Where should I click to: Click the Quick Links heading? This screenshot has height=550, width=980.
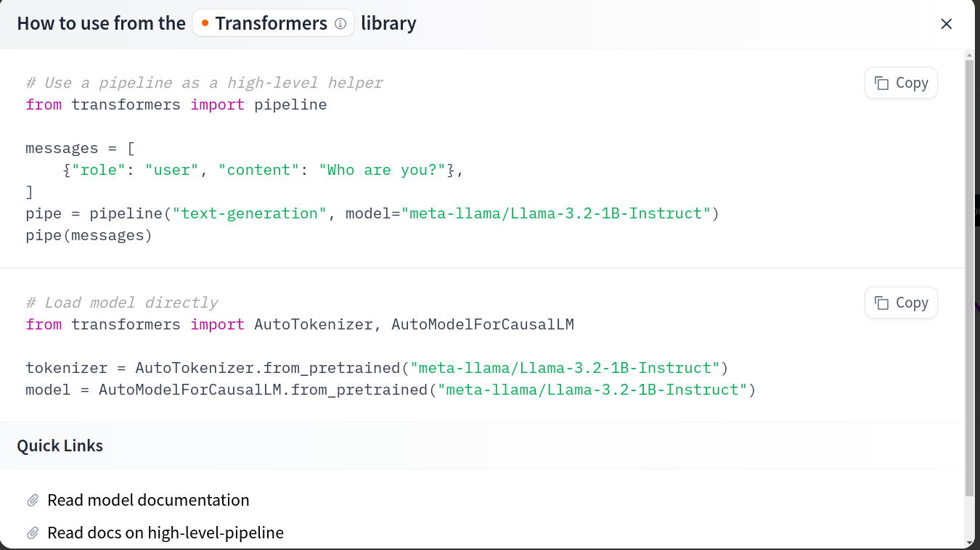[x=60, y=446]
